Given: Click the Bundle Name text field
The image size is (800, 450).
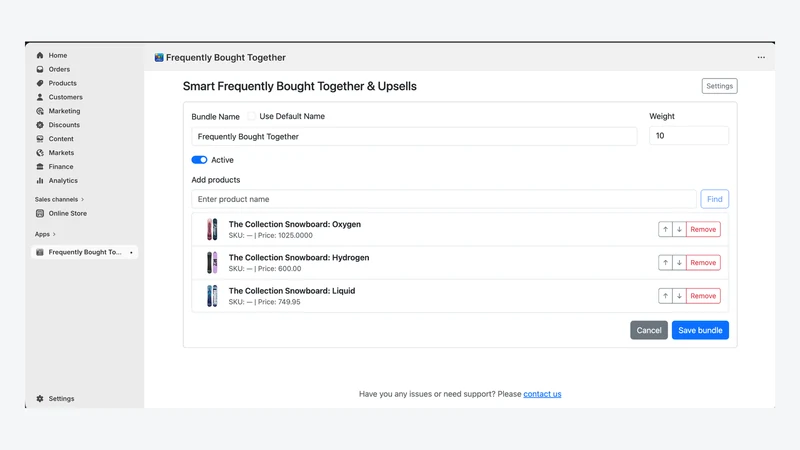Looking at the screenshot, I should tap(414, 136).
